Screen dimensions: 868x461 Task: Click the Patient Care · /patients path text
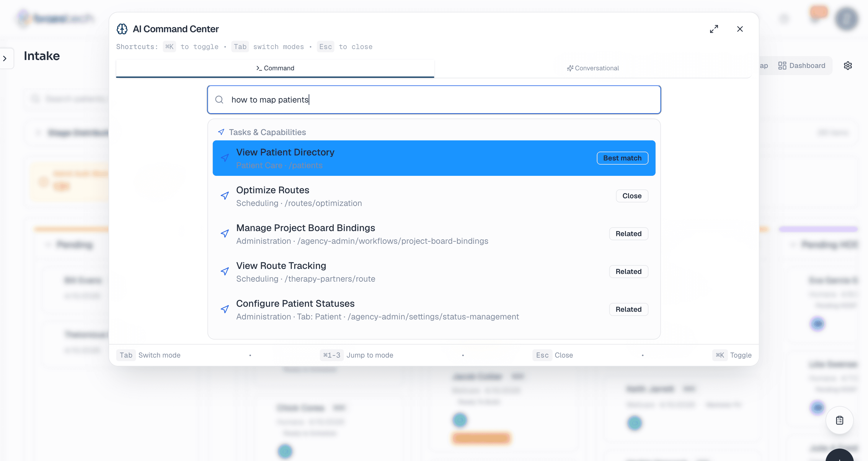pyautogui.click(x=279, y=165)
